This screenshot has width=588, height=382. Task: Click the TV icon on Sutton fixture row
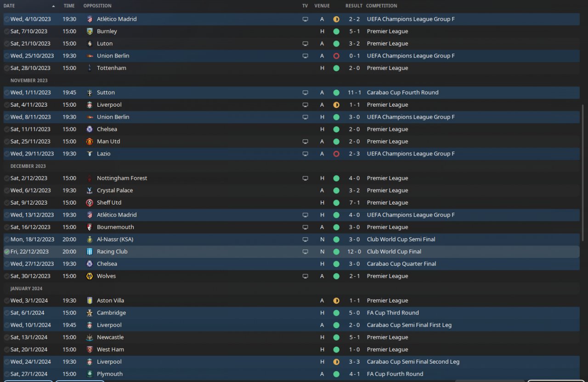coord(305,92)
